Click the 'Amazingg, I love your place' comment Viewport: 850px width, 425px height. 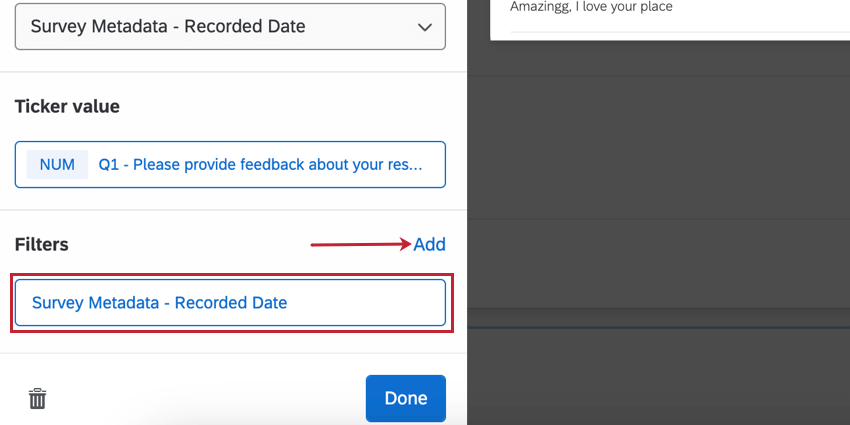tap(591, 7)
